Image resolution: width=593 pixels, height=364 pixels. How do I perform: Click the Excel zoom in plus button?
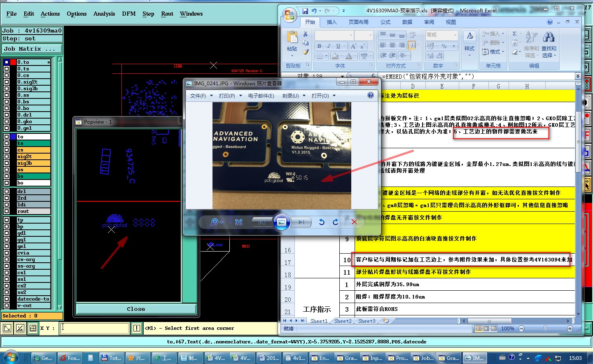[x=570, y=329]
